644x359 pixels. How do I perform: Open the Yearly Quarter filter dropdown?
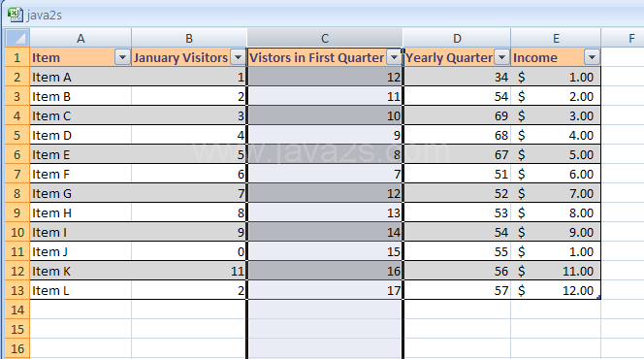(x=501, y=57)
